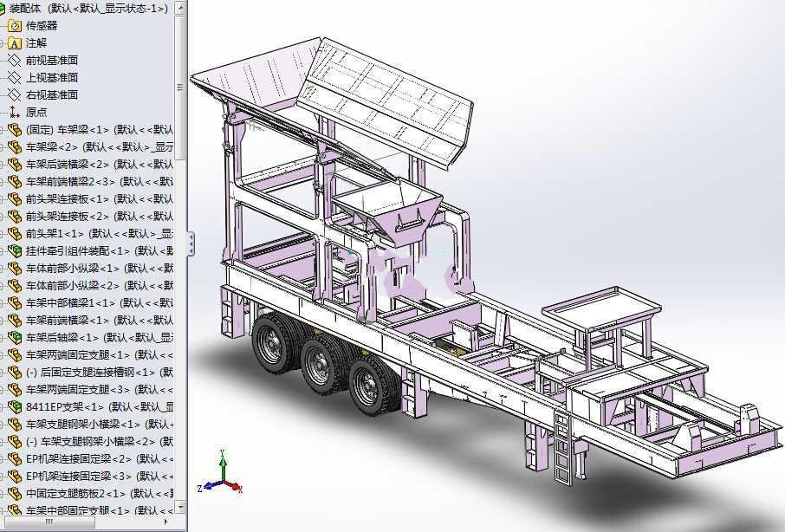Click the part icon of 前头架连接板<1>
The image size is (785, 532).
[x=15, y=198]
